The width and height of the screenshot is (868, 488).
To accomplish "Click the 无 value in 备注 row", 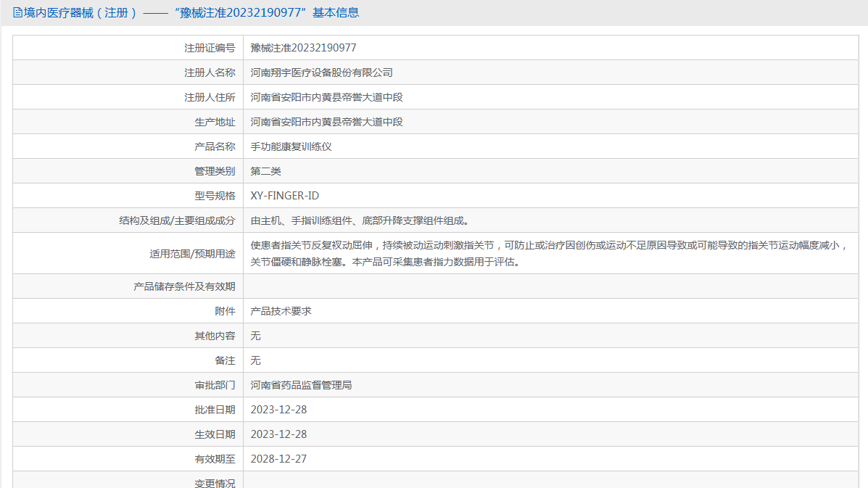I will click(256, 360).
